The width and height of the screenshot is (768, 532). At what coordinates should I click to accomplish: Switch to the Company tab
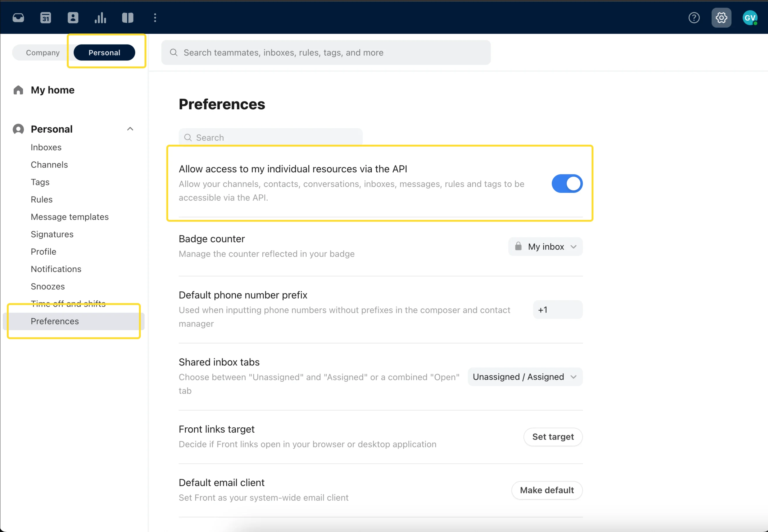43,52
